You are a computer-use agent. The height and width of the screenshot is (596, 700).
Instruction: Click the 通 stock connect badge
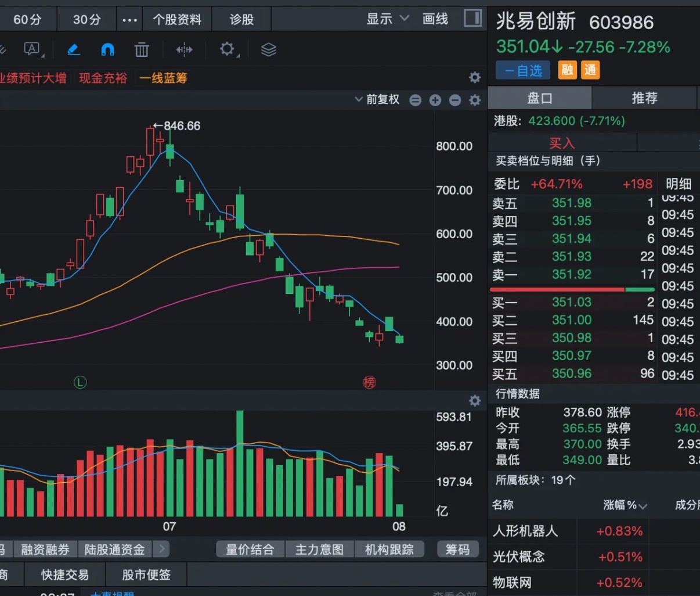pyautogui.click(x=590, y=70)
